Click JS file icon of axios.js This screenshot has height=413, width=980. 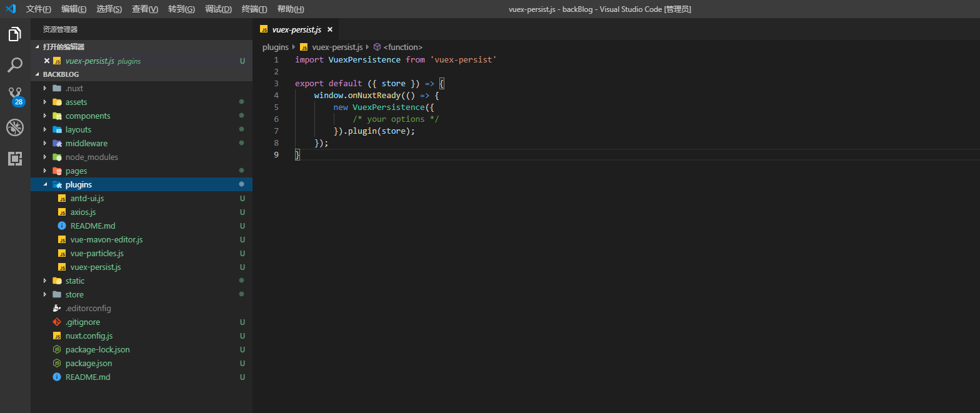pos(62,212)
